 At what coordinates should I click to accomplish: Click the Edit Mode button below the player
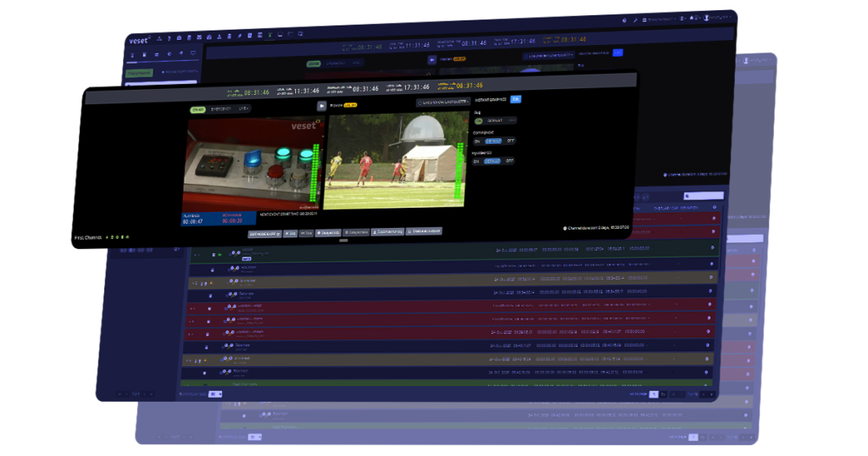264,232
